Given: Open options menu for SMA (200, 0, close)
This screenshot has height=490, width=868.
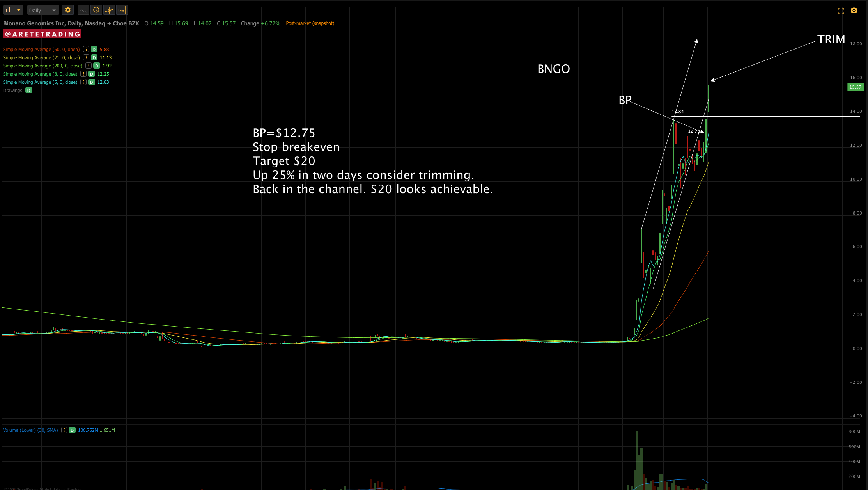Looking at the screenshot, I should pyautogui.click(x=89, y=66).
